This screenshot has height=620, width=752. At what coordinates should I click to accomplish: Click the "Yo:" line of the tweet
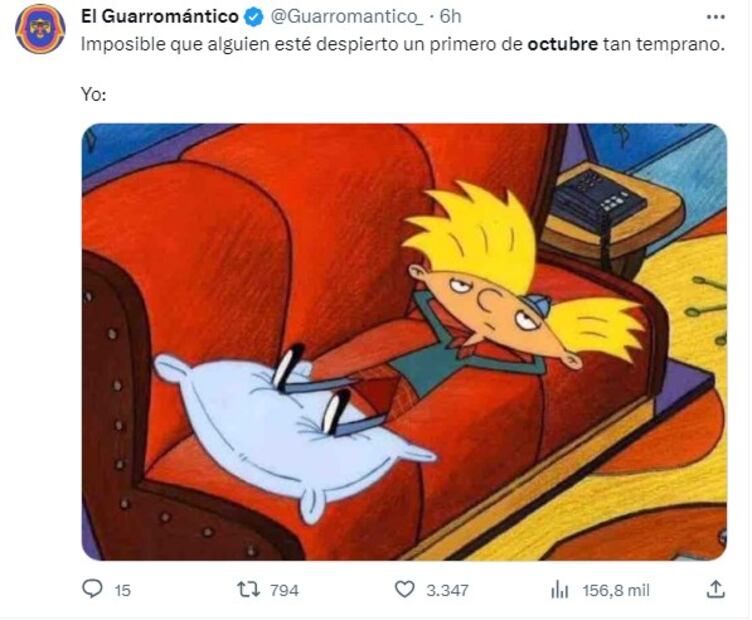pyautogui.click(x=94, y=94)
